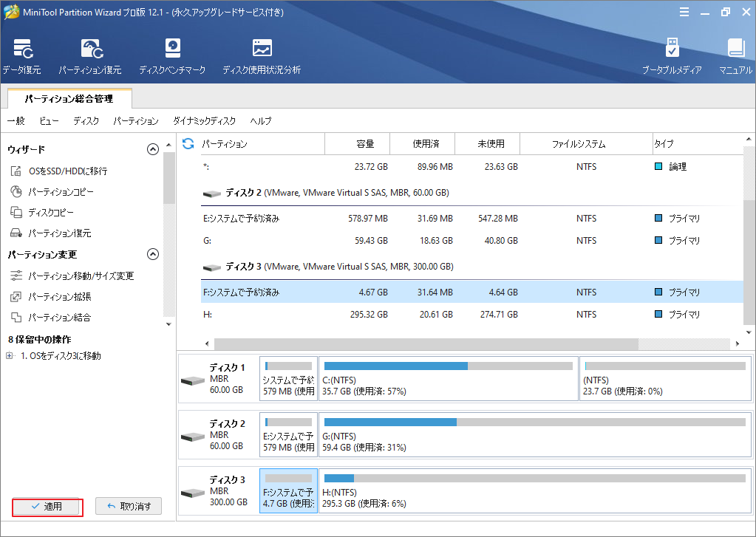Select the E:システムで予約済み row
The image size is (756, 537).
click(472, 219)
